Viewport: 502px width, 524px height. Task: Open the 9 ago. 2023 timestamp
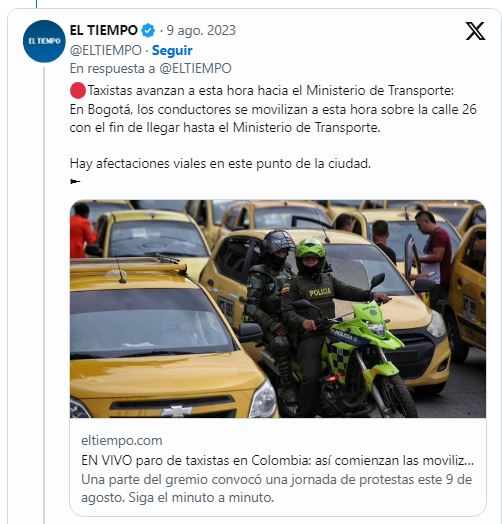201,30
